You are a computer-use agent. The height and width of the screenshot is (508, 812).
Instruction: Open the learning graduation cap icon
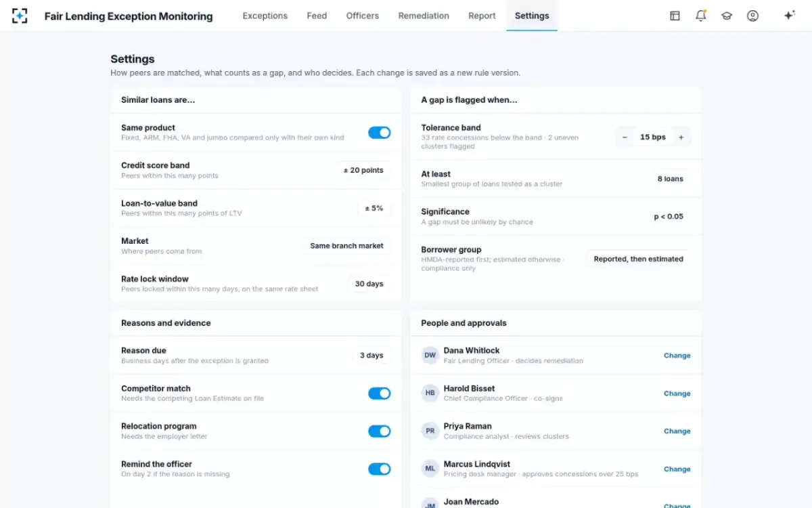pos(727,16)
